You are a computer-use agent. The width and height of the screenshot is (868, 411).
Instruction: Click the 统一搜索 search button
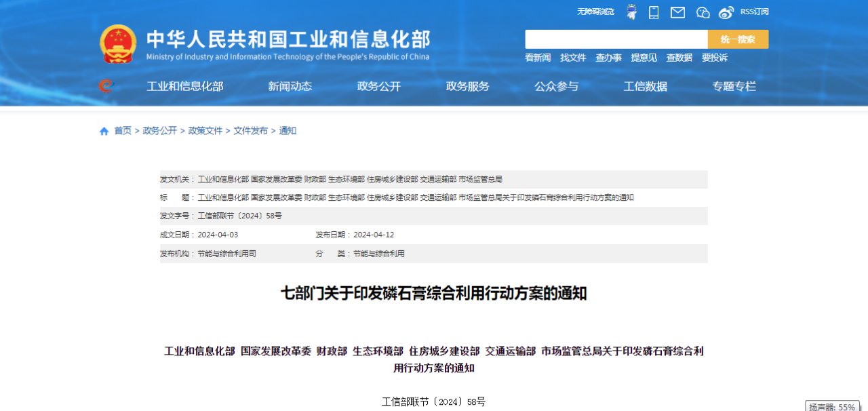pos(738,39)
